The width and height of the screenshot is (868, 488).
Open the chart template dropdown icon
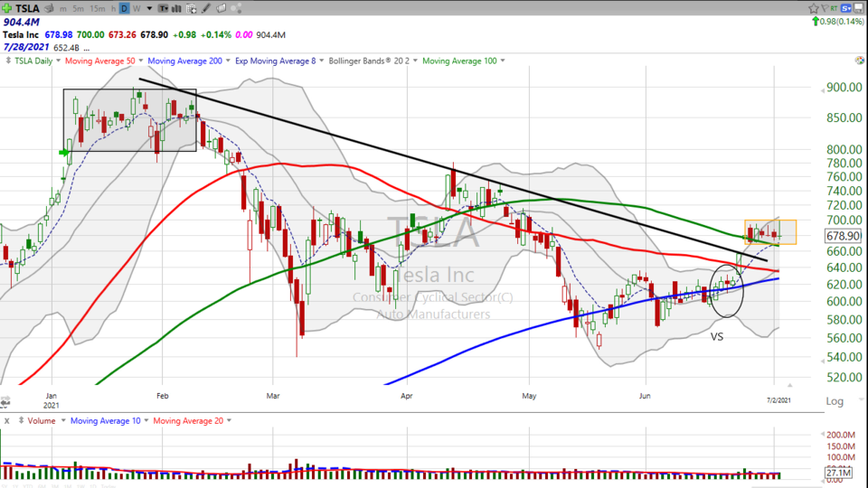(x=164, y=8)
